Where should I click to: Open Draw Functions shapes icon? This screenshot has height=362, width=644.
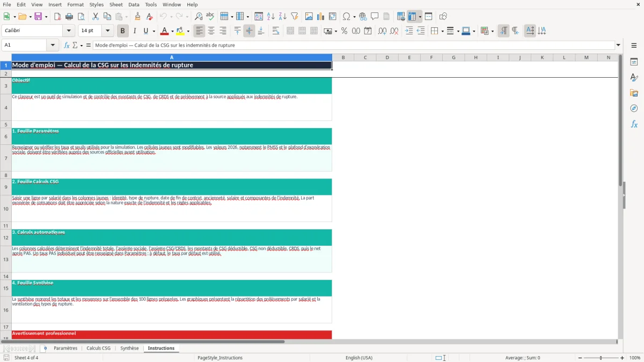point(443,17)
